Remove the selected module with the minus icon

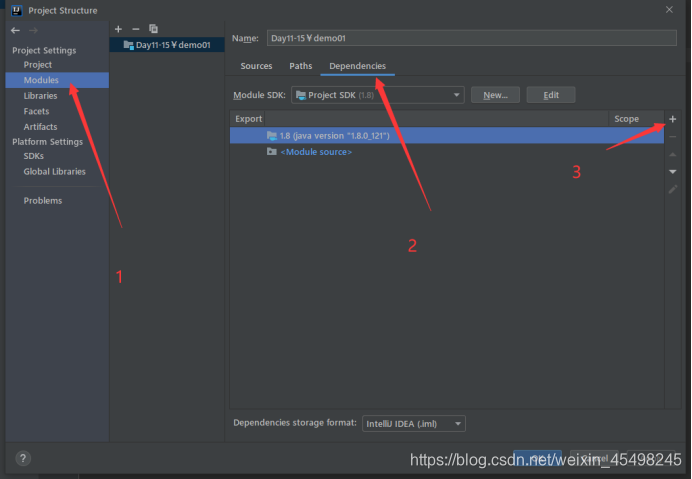pyautogui.click(x=136, y=29)
